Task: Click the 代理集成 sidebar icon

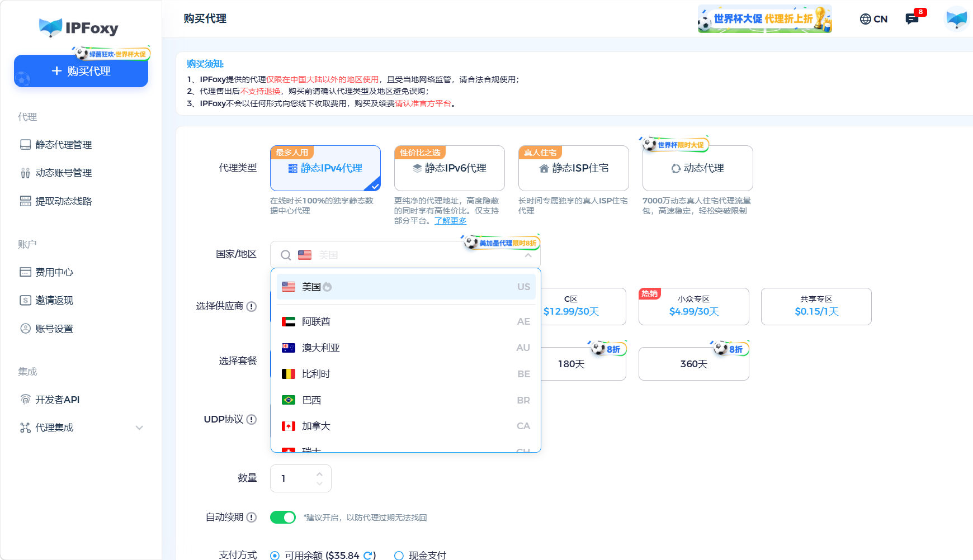Action: [x=25, y=428]
